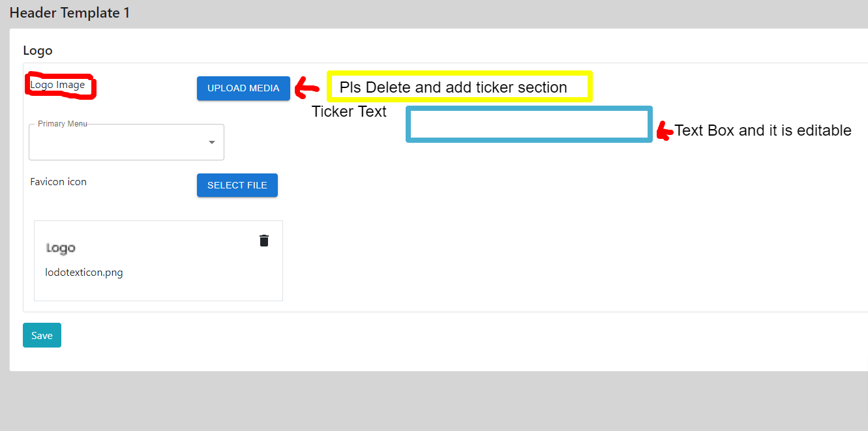Click the circled Logo Image label

point(57,85)
